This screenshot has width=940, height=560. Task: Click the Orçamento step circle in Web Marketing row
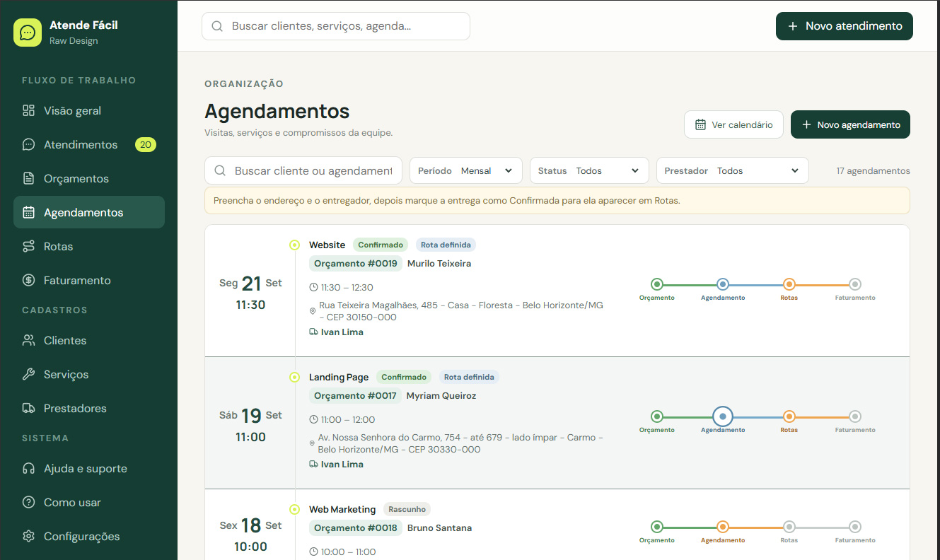point(657,527)
